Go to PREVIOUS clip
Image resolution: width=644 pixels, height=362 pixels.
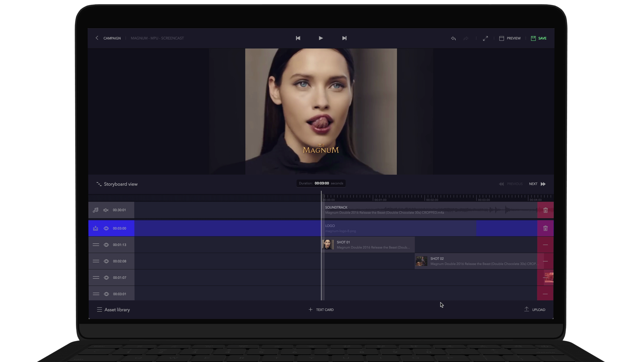(511, 184)
